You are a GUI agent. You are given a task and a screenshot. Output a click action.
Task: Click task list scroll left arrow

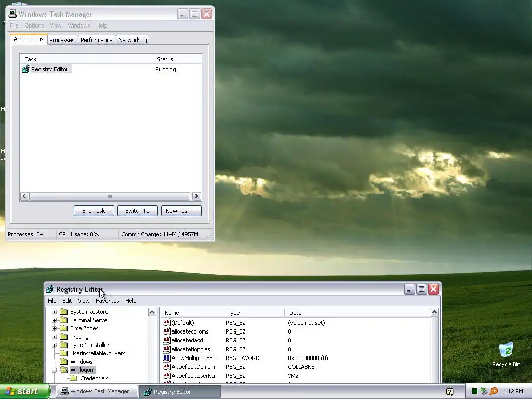click(24, 196)
